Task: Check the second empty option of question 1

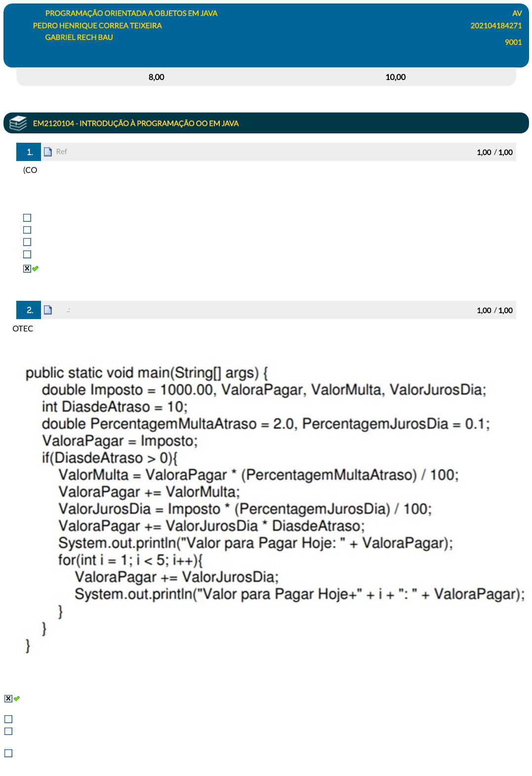Action: click(27, 230)
